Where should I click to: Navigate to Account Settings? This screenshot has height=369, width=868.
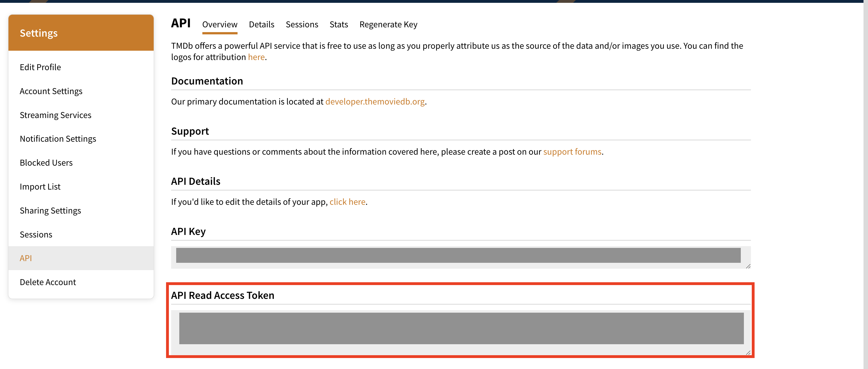(52, 91)
